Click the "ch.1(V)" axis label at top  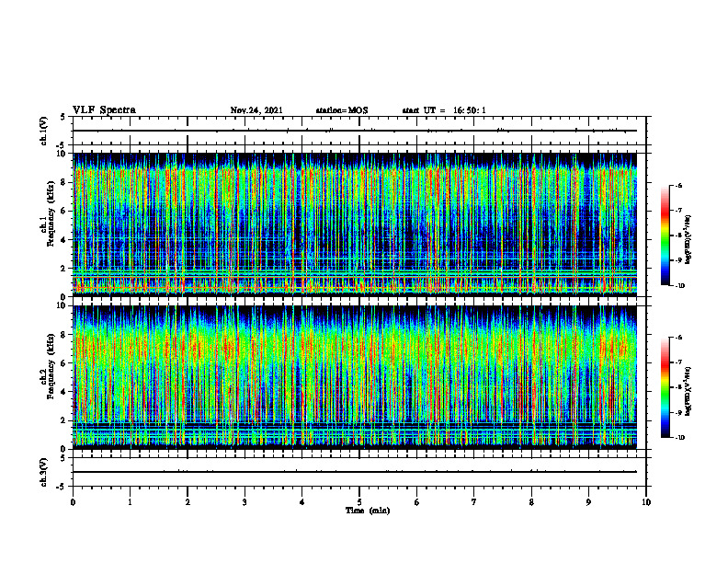(x=43, y=131)
